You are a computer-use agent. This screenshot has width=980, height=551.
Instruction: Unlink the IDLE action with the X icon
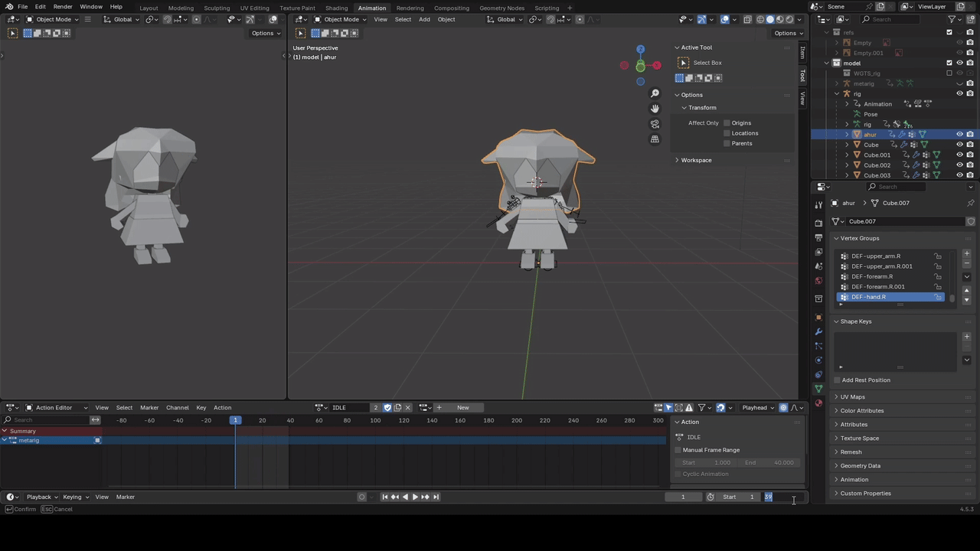coord(407,407)
